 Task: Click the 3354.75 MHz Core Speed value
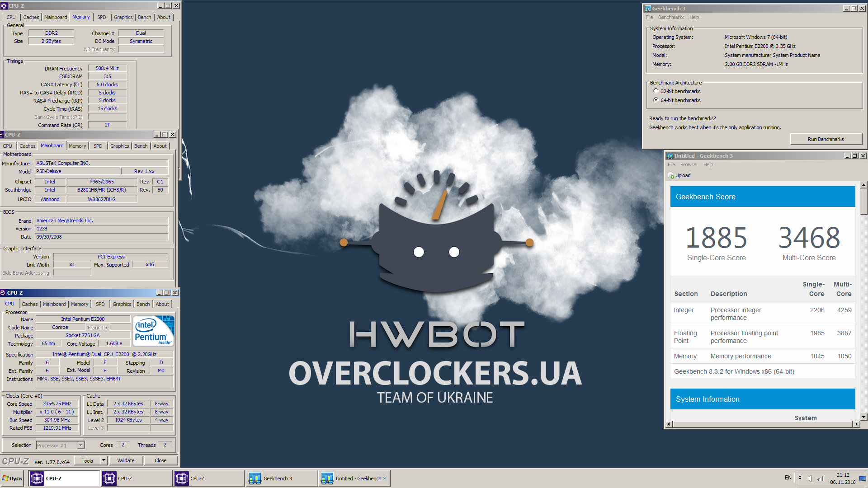coord(57,404)
